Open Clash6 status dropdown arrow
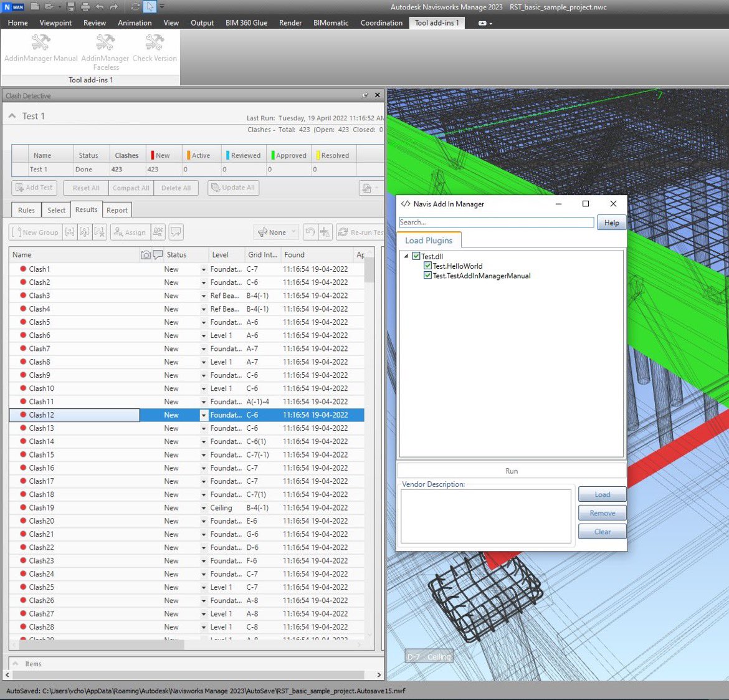 [203, 335]
